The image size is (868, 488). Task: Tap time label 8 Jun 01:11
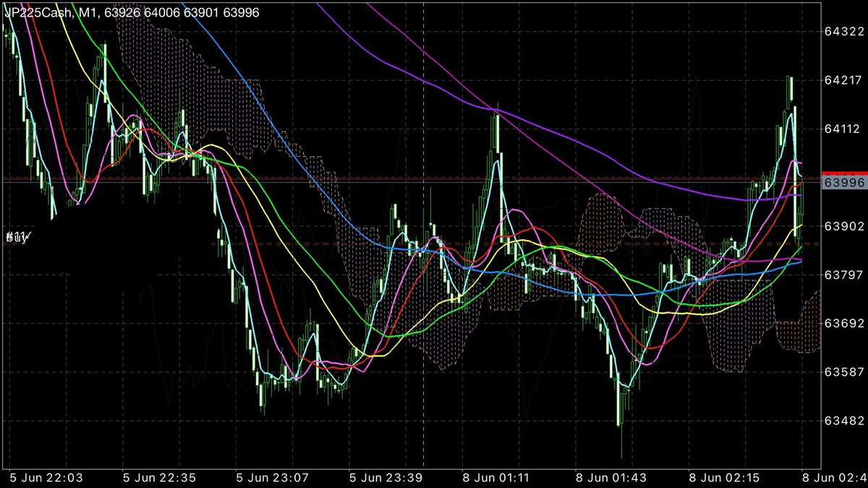click(495, 478)
